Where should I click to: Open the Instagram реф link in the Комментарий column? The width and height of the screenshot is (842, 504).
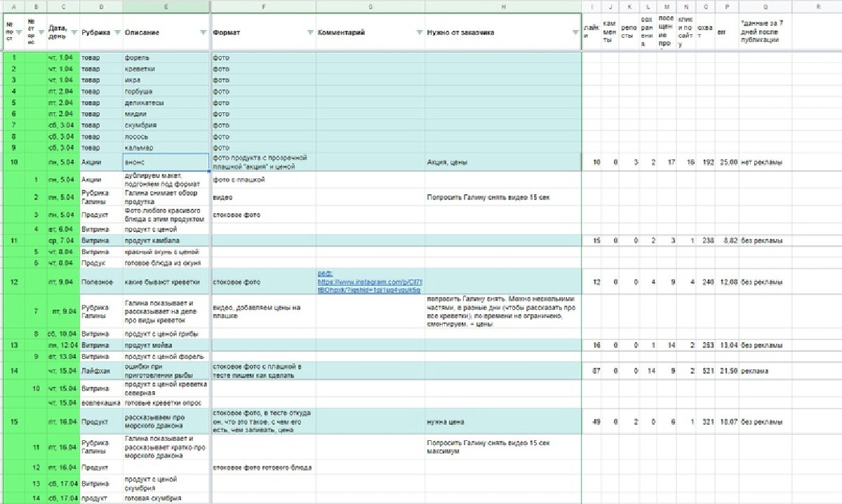[369, 282]
